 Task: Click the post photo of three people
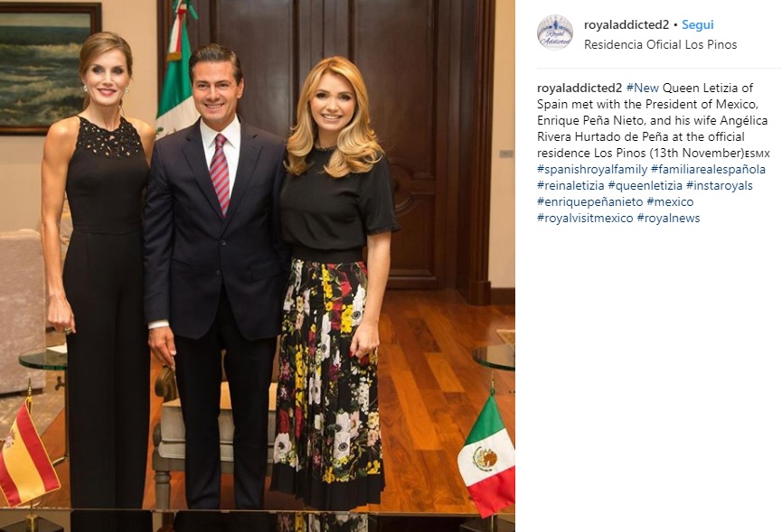[x=258, y=266]
